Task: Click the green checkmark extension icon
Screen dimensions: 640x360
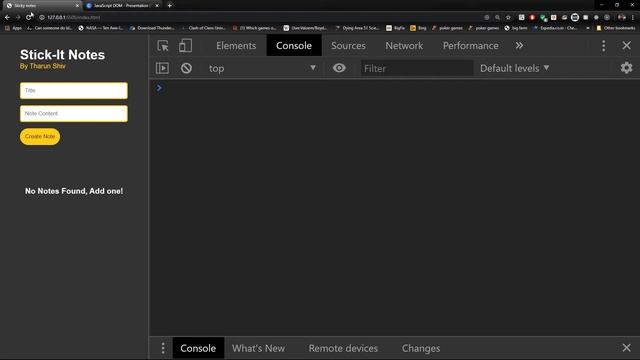Action: pos(543,18)
